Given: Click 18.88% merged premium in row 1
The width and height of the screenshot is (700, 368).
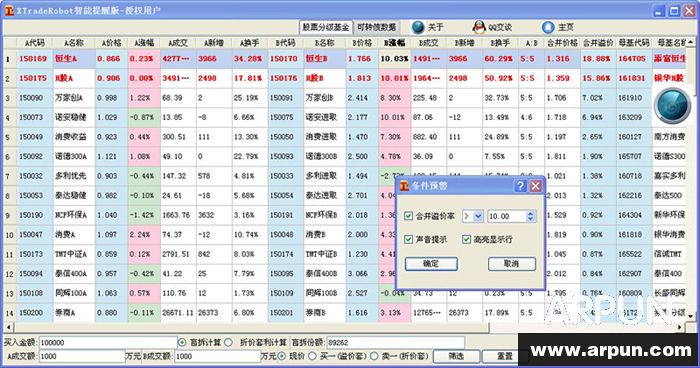Looking at the screenshot, I should pos(596,59).
